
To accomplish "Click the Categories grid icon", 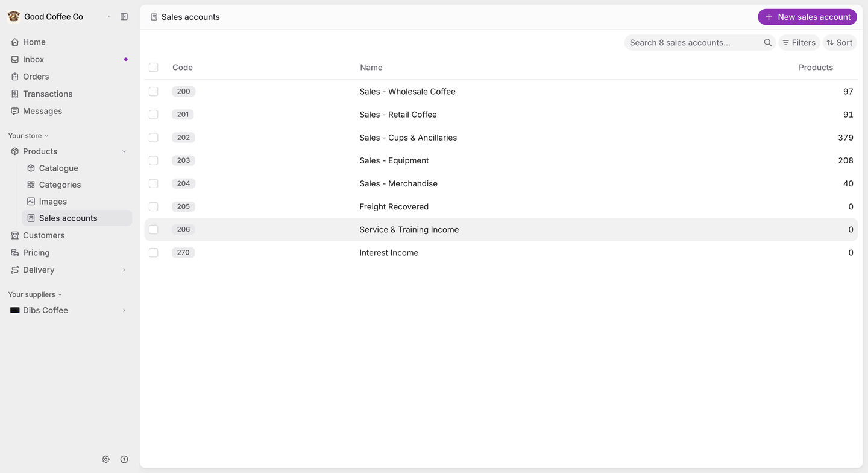I will point(31,185).
